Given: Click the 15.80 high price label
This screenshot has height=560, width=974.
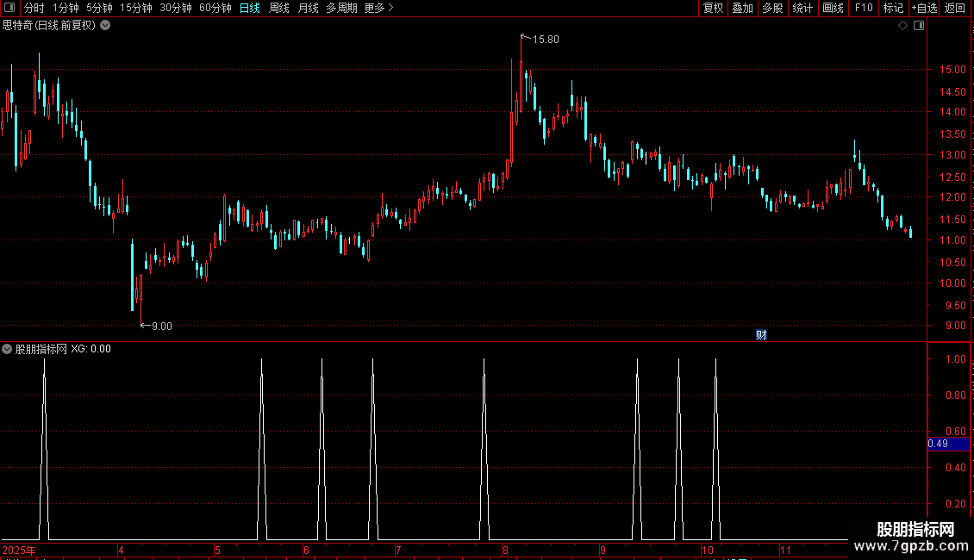Looking at the screenshot, I should pyautogui.click(x=546, y=40).
